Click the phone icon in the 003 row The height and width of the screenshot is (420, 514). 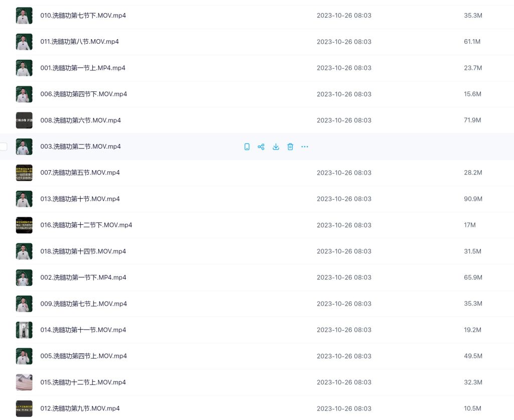[x=247, y=147]
